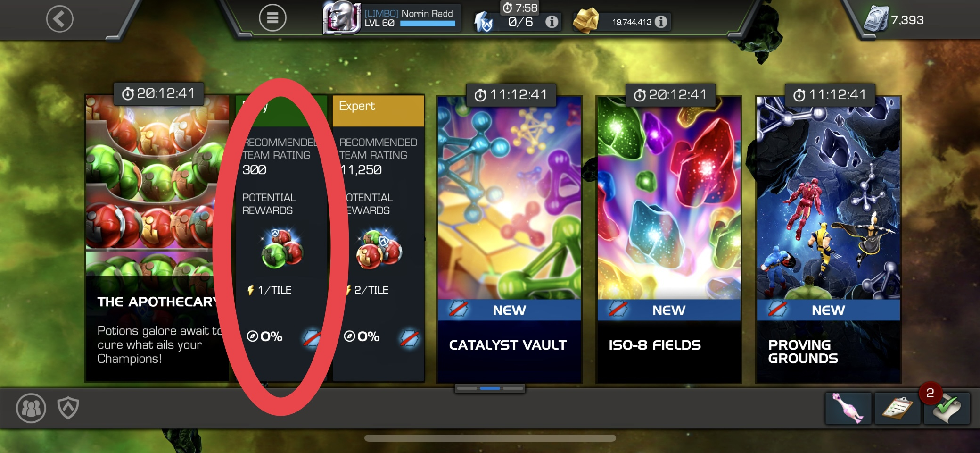Show info next to energy counter 0/6
The image size is (980, 453).
(x=552, y=22)
